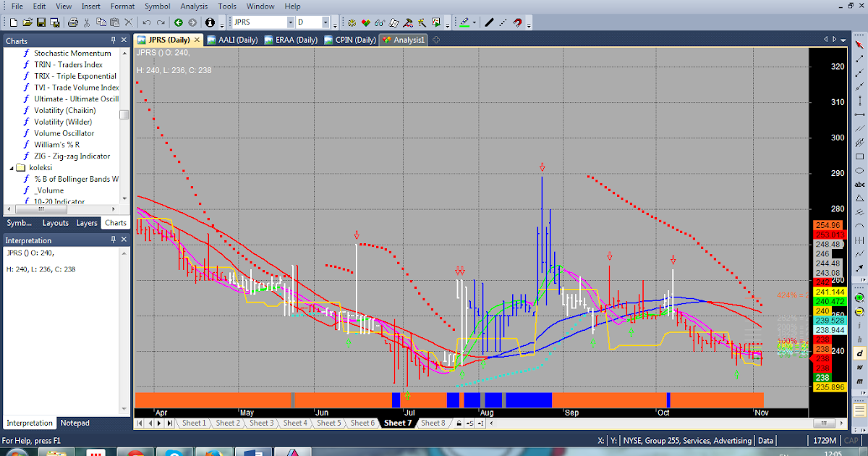This screenshot has height=456, width=868.
Task: Go back with the green arrow icon
Action: [179, 22]
